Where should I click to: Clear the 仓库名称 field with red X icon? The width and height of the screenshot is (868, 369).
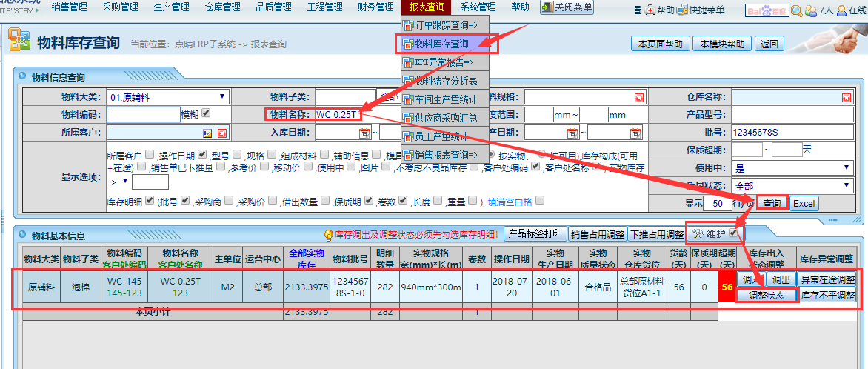[x=846, y=97]
